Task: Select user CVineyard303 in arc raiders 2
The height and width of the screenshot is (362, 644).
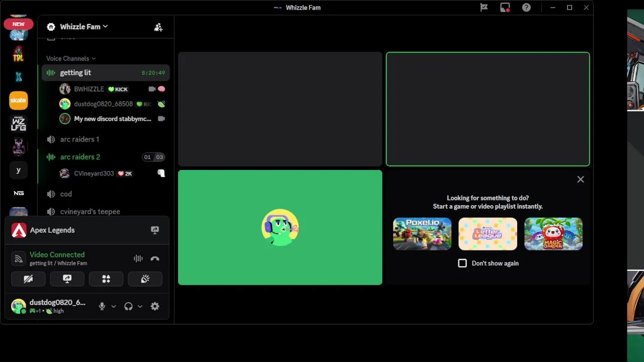Action: click(x=94, y=173)
